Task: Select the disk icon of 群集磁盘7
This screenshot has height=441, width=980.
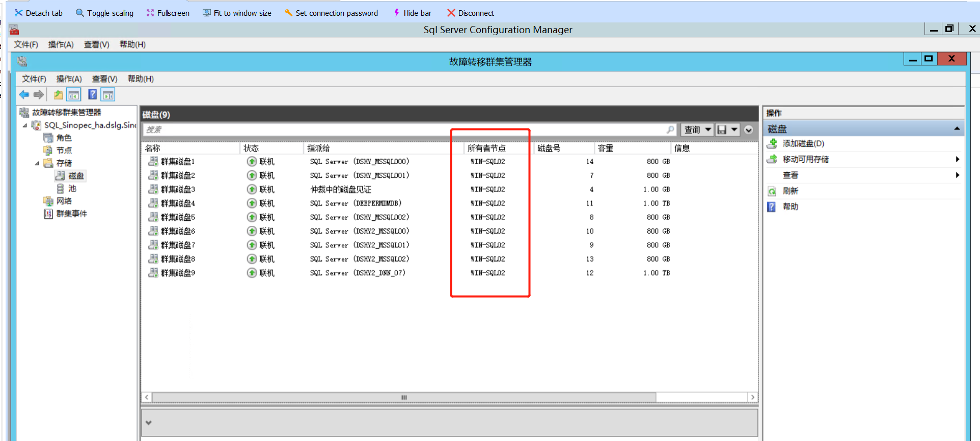Action: (153, 245)
